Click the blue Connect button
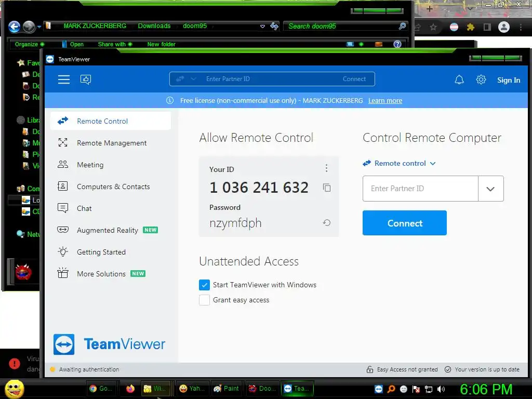 404,223
